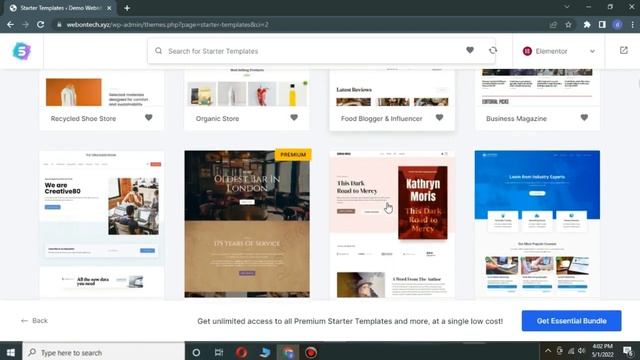The image size is (640, 360).
Task: Click the PREMIUM badge on bar template
Action: tap(293, 154)
